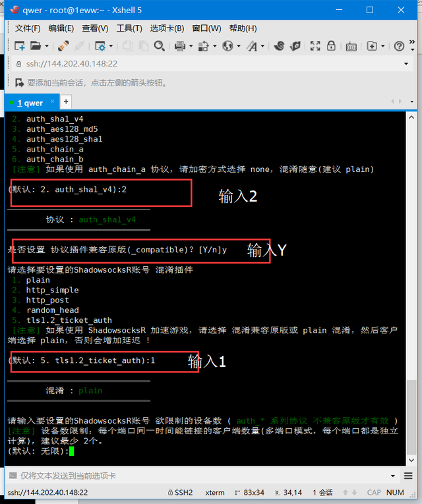Click the add-session arrow button
Screen dimensions: 422x504
pos(19,83)
